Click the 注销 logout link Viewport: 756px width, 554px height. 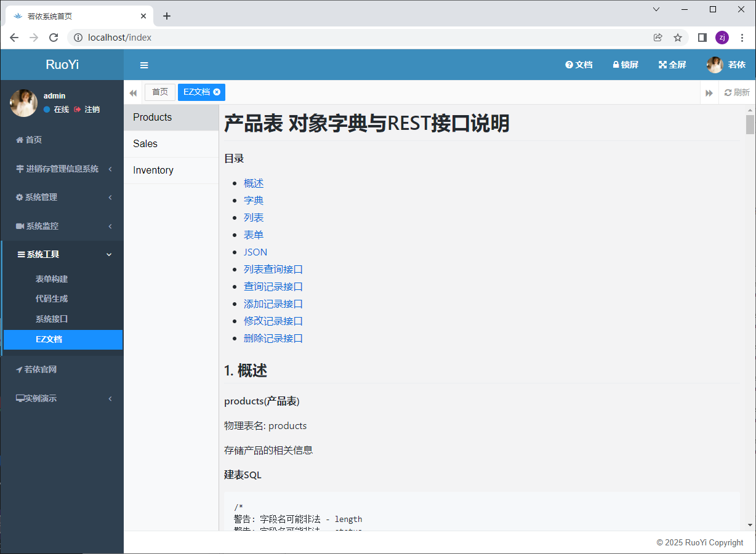click(x=87, y=110)
